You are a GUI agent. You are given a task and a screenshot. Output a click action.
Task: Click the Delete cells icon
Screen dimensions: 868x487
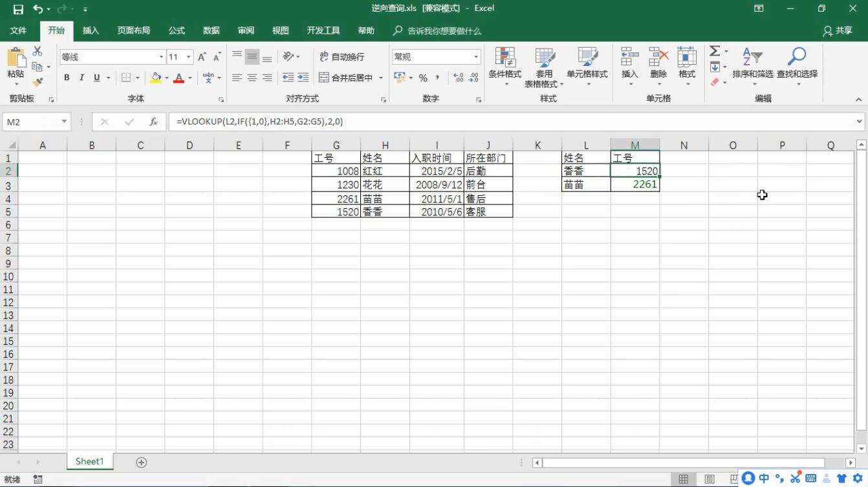click(x=658, y=57)
